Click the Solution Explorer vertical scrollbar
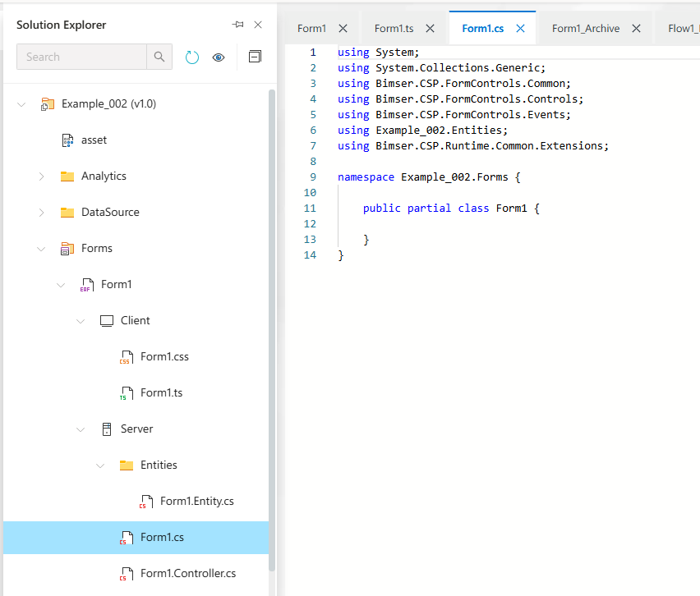 (x=272, y=330)
